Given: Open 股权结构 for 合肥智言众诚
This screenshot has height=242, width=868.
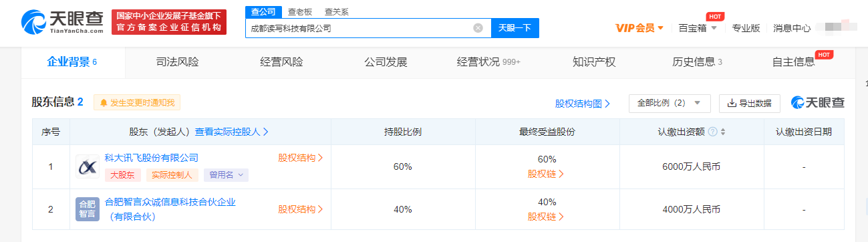Looking at the screenshot, I should (301, 209).
